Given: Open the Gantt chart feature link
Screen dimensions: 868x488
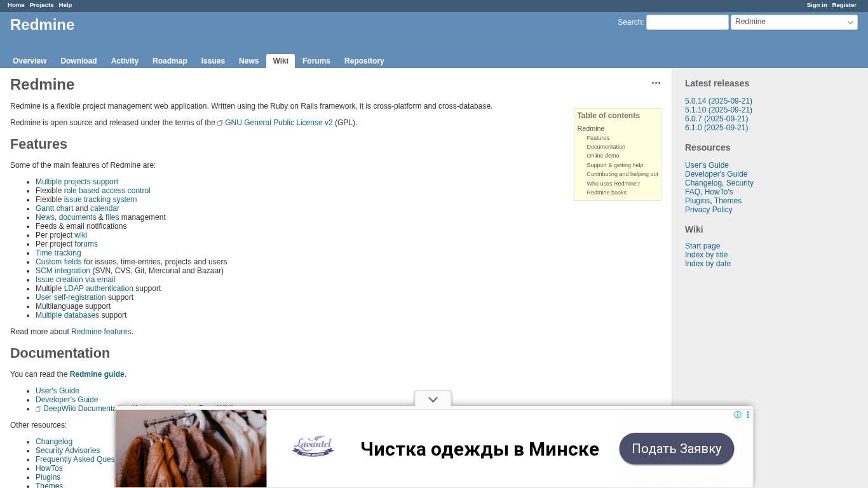Looking at the screenshot, I should point(54,208).
